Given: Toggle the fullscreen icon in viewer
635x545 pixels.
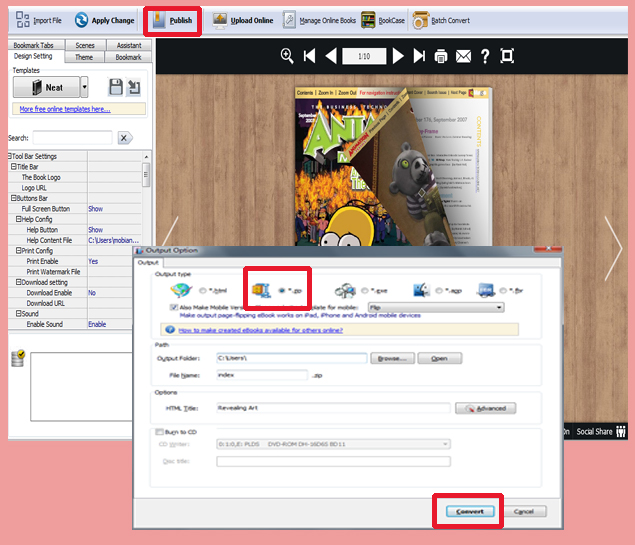Looking at the screenshot, I should point(507,56).
